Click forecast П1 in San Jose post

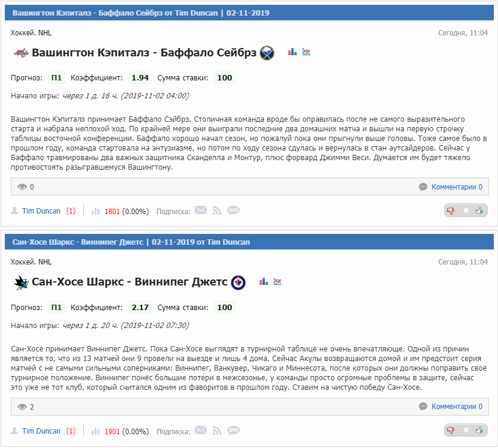coord(56,308)
